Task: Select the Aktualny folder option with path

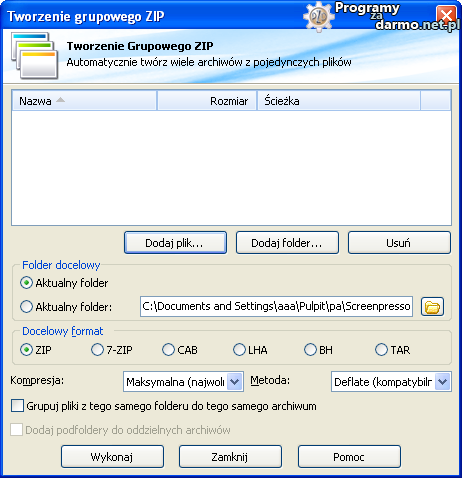Action: click(26, 307)
